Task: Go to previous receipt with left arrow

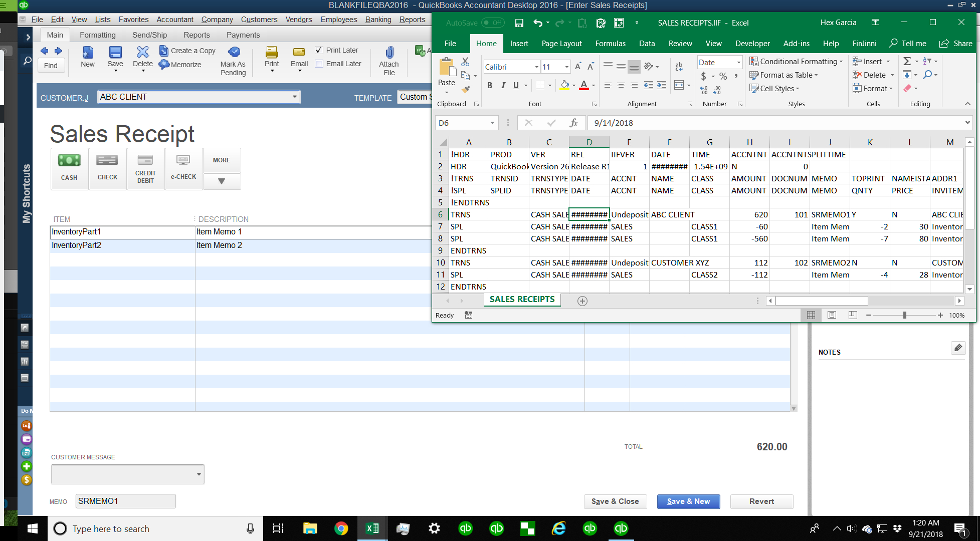Action: [x=44, y=51]
